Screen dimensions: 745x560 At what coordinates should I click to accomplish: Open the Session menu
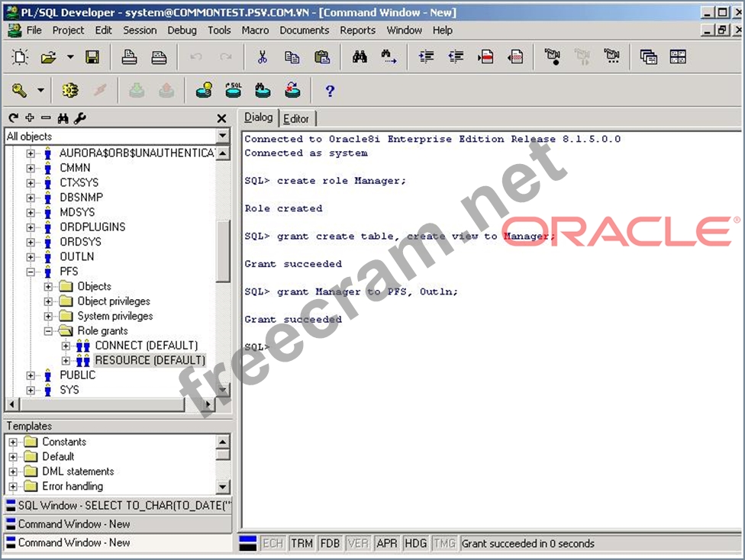pyautogui.click(x=140, y=31)
